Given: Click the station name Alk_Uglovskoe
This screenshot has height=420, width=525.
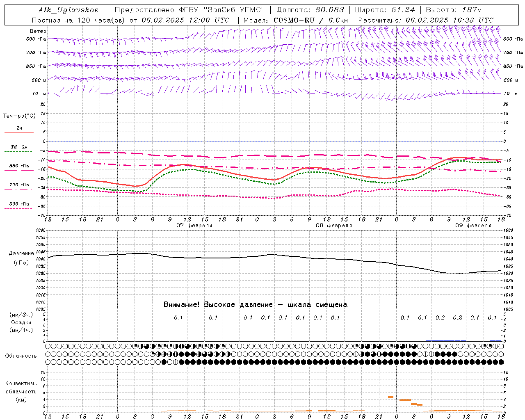Looking at the screenshot, I should tap(68, 10).
